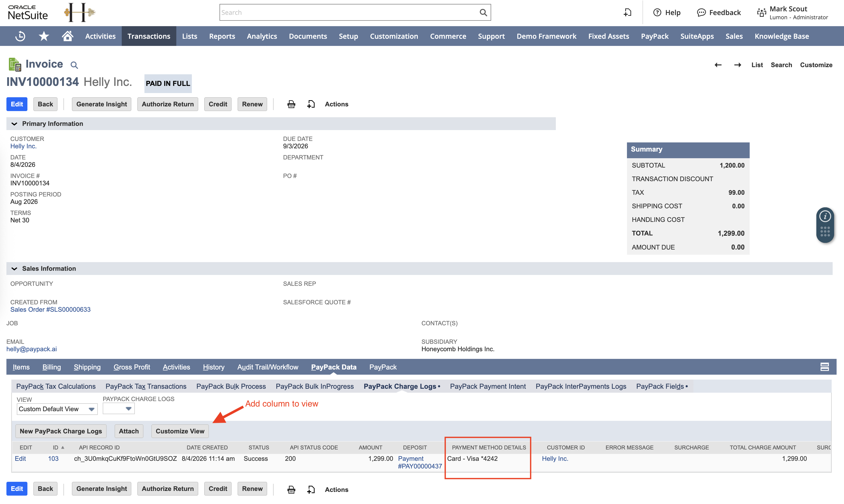Screen dimensions: 844x504
Task: Click the top Print icon
Action: pyautogui.click(x=291, y=104)
